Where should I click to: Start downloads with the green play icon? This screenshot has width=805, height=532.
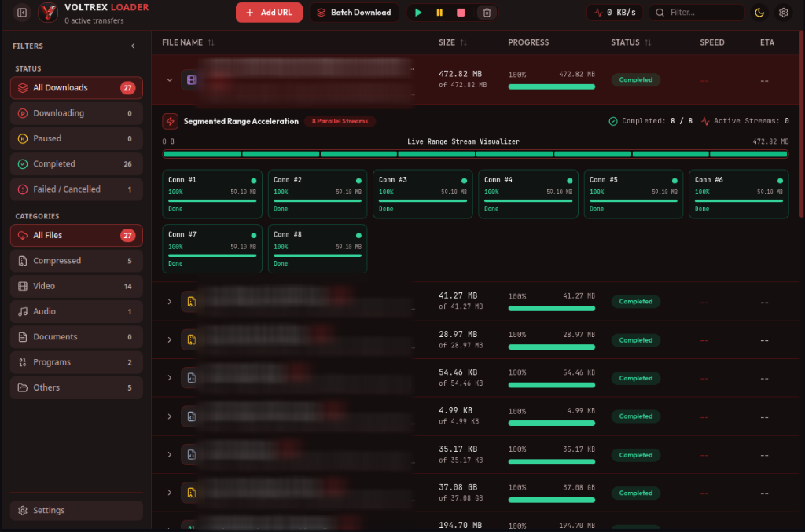pos(418,13)
